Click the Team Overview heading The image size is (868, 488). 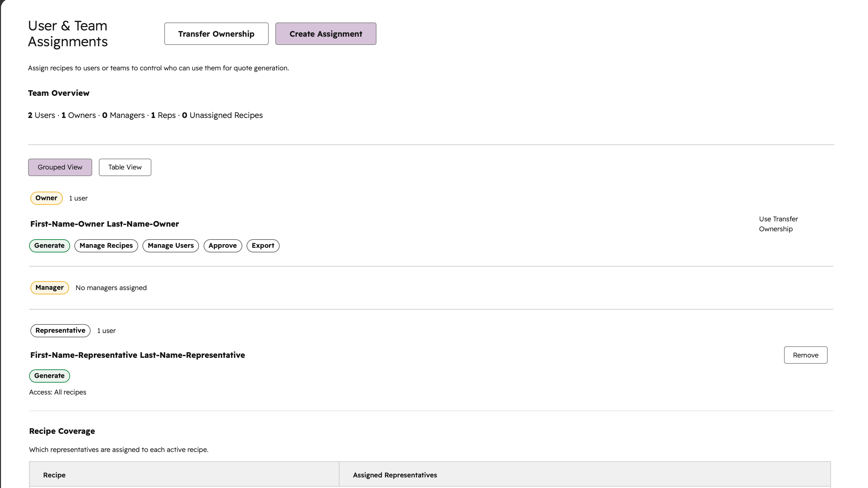[x=59, y=93]
